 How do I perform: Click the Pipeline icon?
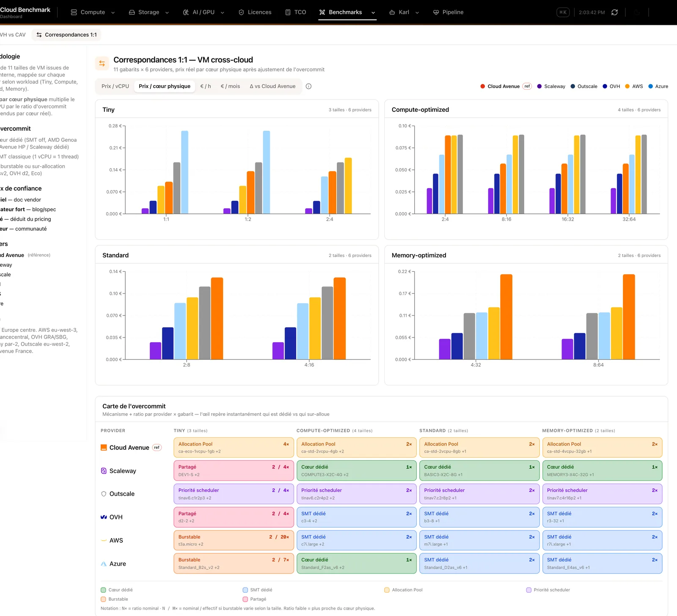click(x=436, y=12)
